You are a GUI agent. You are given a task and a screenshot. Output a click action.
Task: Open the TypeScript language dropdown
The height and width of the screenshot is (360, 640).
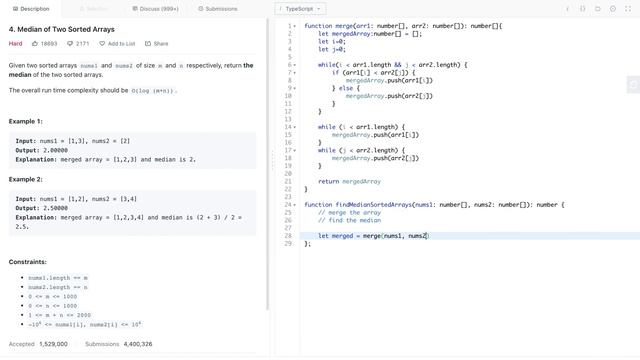pos(300,9)
